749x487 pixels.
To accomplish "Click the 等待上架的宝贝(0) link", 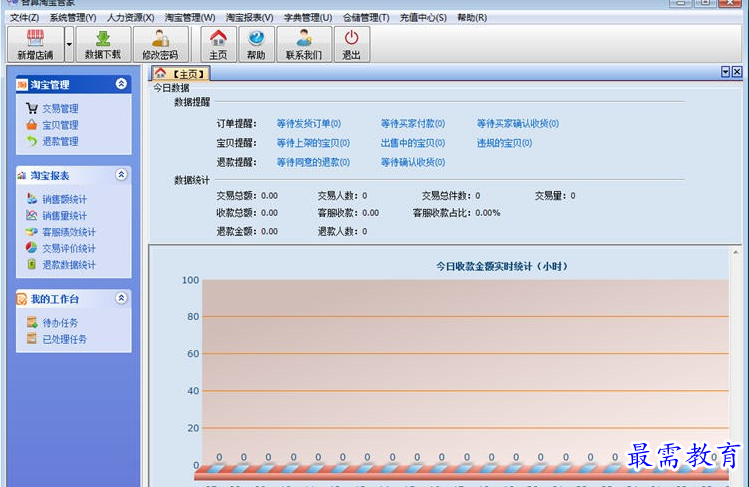I will tap(313, 143).
